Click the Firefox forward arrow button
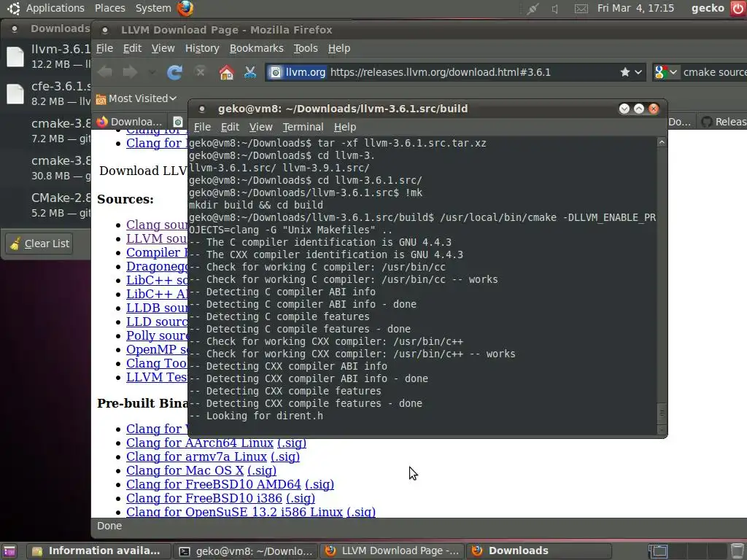The width and height of the screenshot is (747, 560). [130, 72]
